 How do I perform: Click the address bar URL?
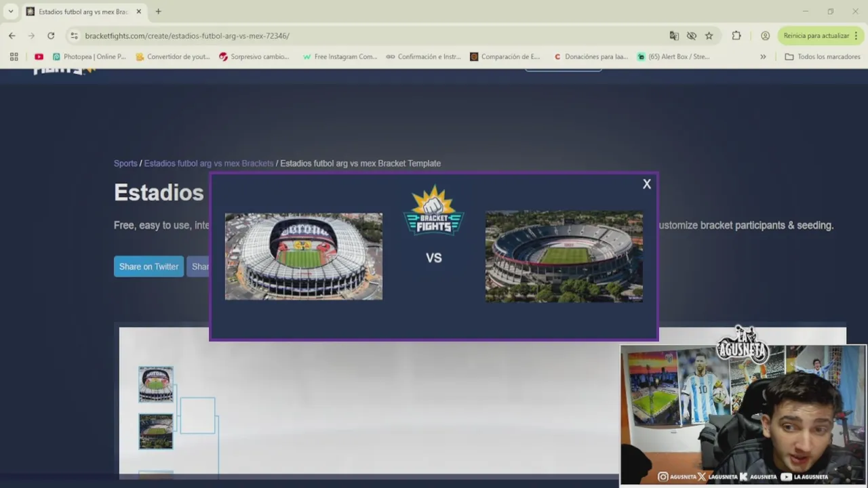[187, 36]
